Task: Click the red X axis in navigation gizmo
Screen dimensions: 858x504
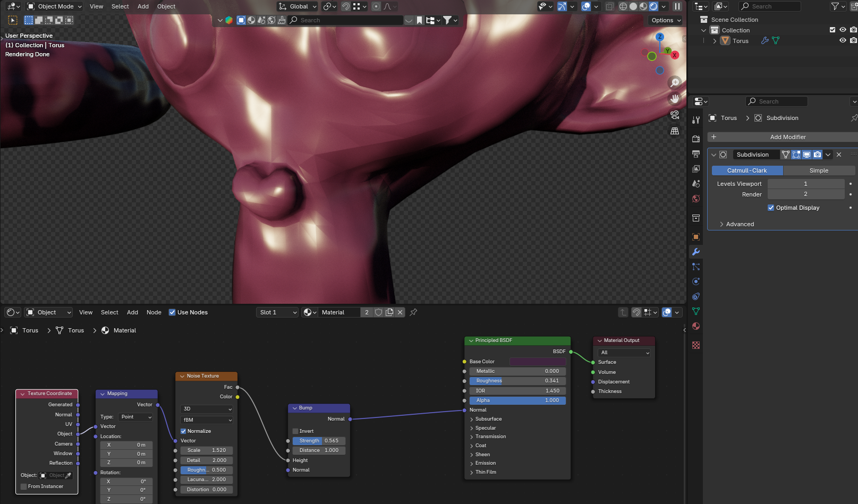Action: [674, 55]
